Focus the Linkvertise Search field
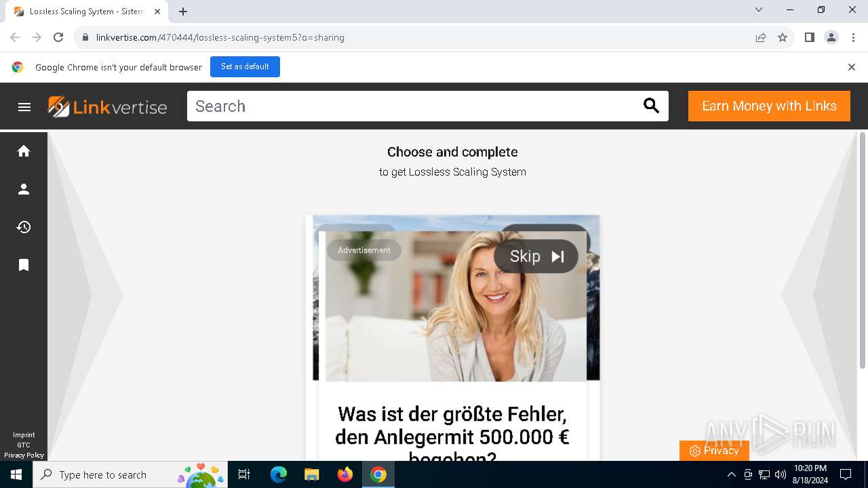The image size is (868, 488). (x=414, y=106)
